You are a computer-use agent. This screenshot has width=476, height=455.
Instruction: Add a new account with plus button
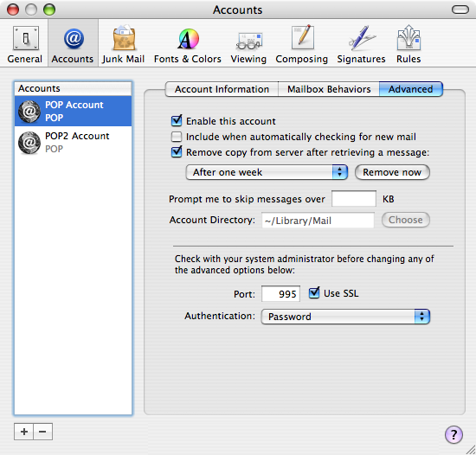point(23,432)
